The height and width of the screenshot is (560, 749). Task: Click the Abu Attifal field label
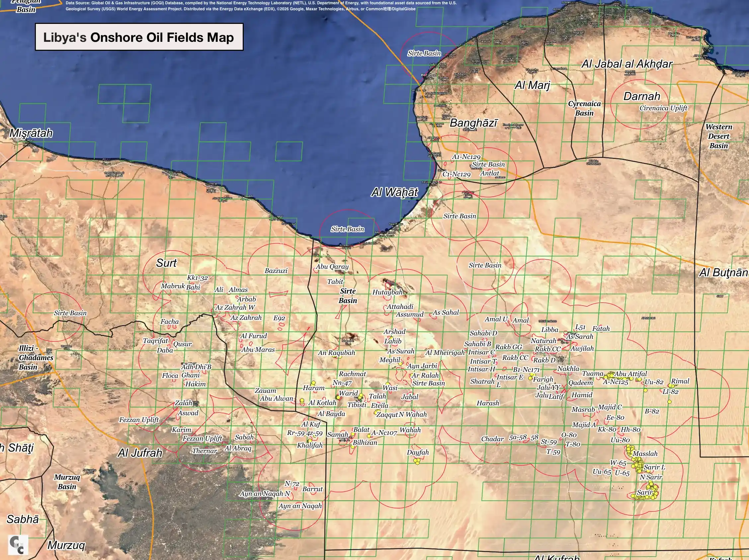click(x=630, y=374)
